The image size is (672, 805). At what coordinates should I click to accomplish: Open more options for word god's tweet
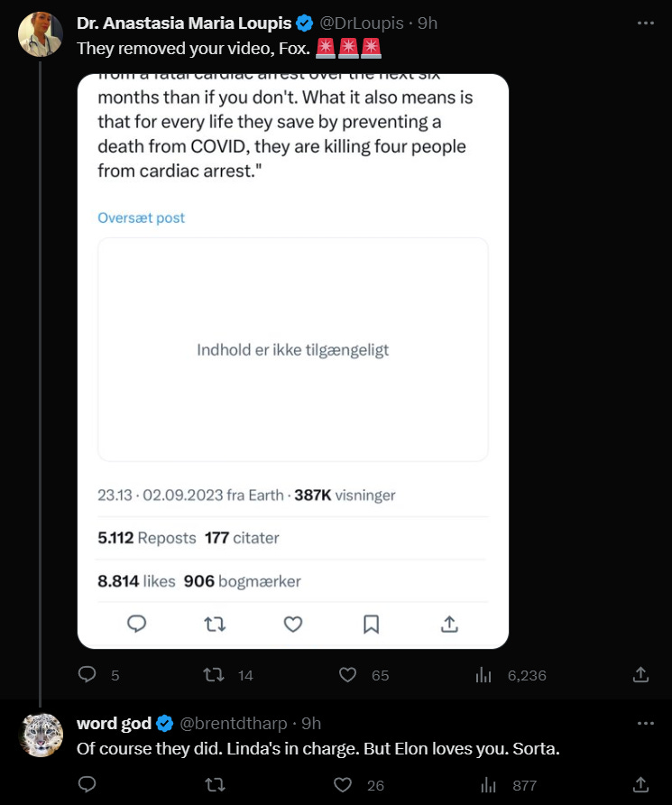tap(645, 723)
